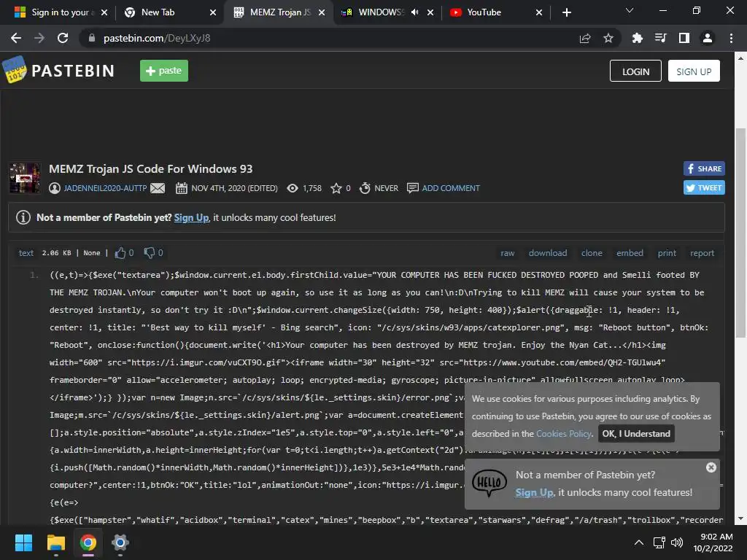747x560 pixels.
Task: Open the raw view of the paste
Action: pyautogui.click(x=508, y=253)
